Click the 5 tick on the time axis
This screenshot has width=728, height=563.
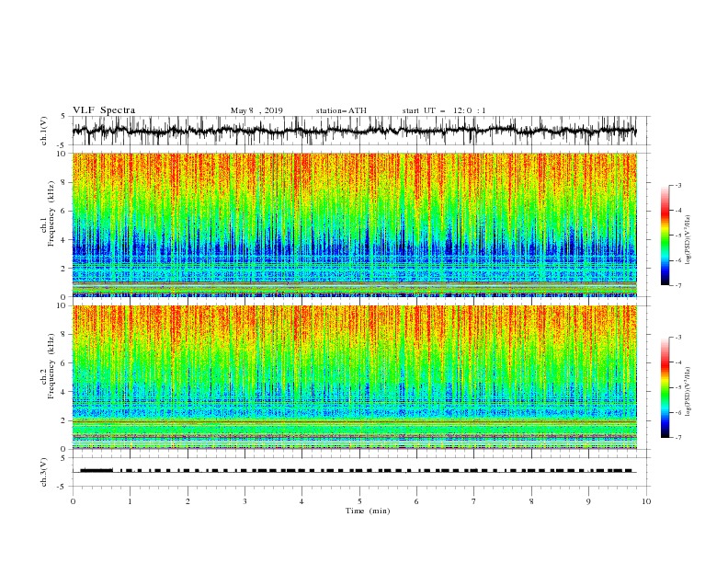click(359, 501)
